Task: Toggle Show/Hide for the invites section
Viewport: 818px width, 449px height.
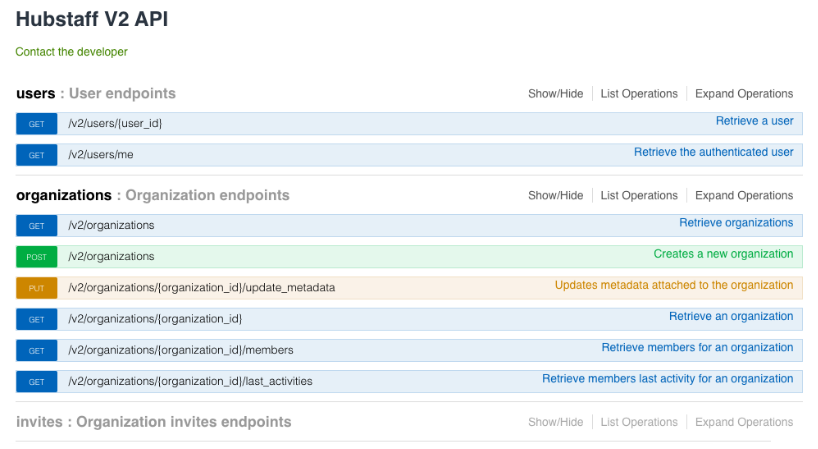Action: (555, 423)
